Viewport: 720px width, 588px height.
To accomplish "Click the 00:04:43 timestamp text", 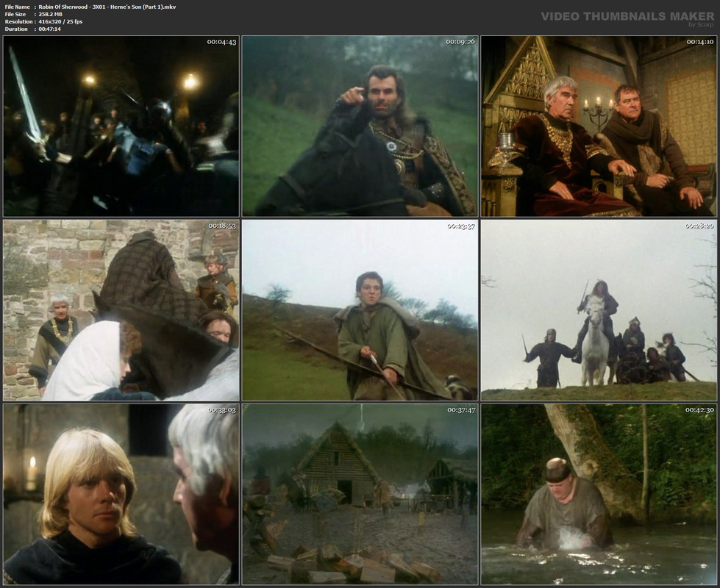I will point(221,42).
